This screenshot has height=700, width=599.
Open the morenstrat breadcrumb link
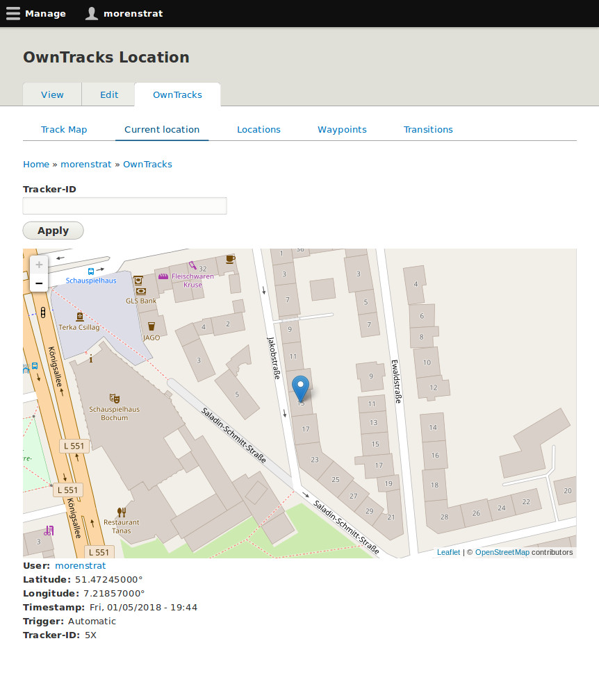coord(85,165)
